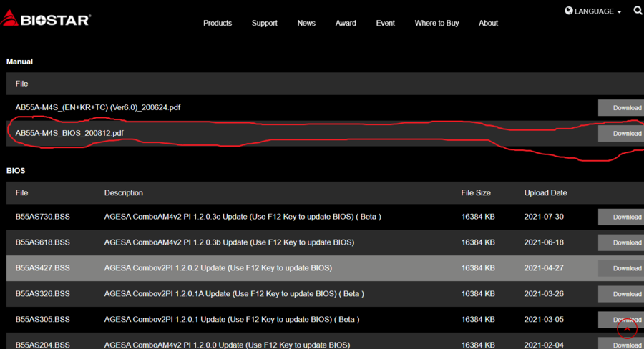
Task: Click 16384 KB size of B55AS427.BSS
Action: point(478,267)
